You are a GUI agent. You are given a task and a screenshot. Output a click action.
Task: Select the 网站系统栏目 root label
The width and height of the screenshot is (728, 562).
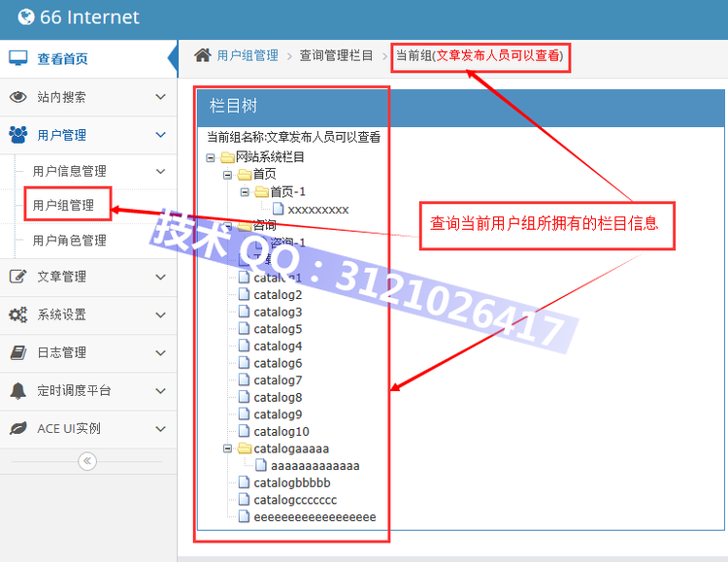270,157
